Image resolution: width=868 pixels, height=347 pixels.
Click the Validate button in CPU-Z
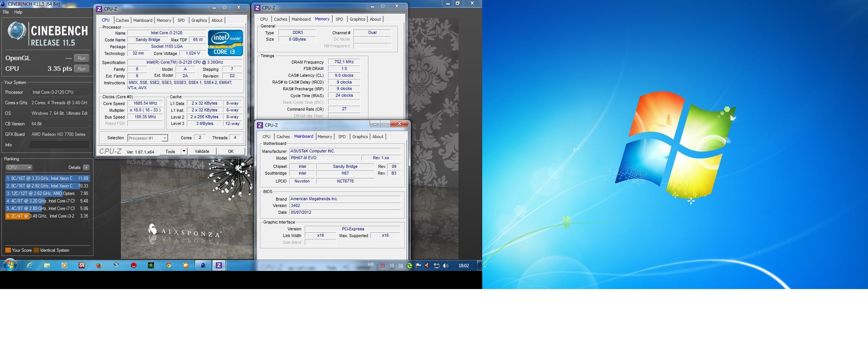click(202, 151)
